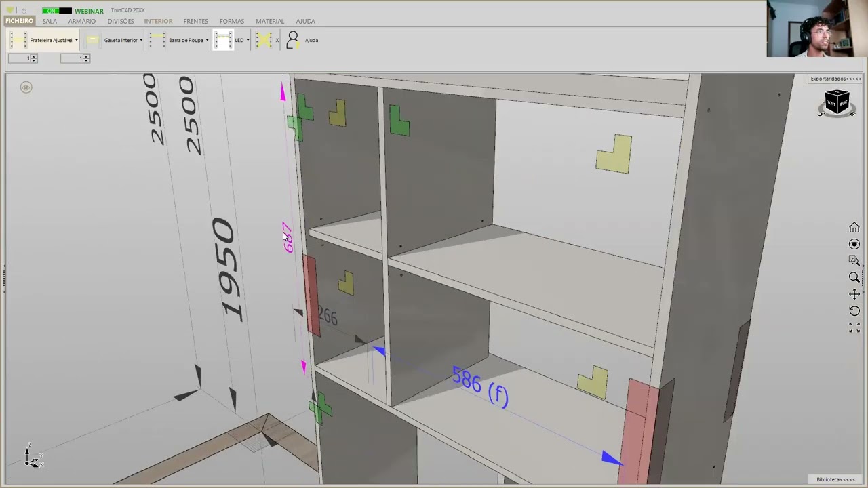Select the Prateleira Ajustável shelf tool icon
This screenshot has width=868, height=488.
(x=18, y=40)
